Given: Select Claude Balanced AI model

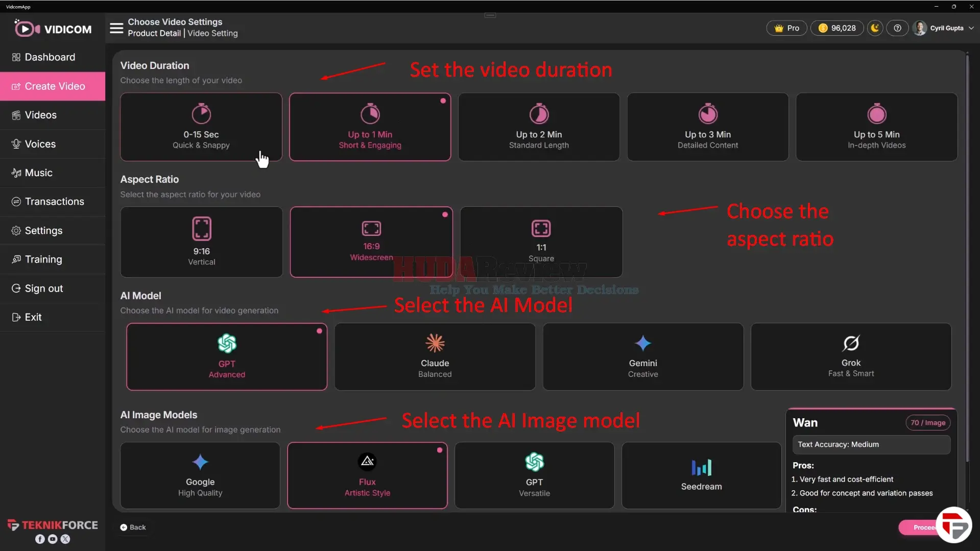Looking at the screenshot, I should tap(435, 356).
